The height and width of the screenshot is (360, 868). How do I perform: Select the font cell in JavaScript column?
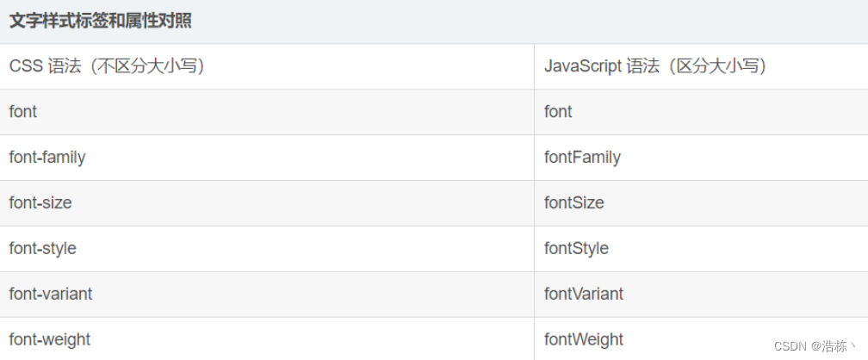558,112
